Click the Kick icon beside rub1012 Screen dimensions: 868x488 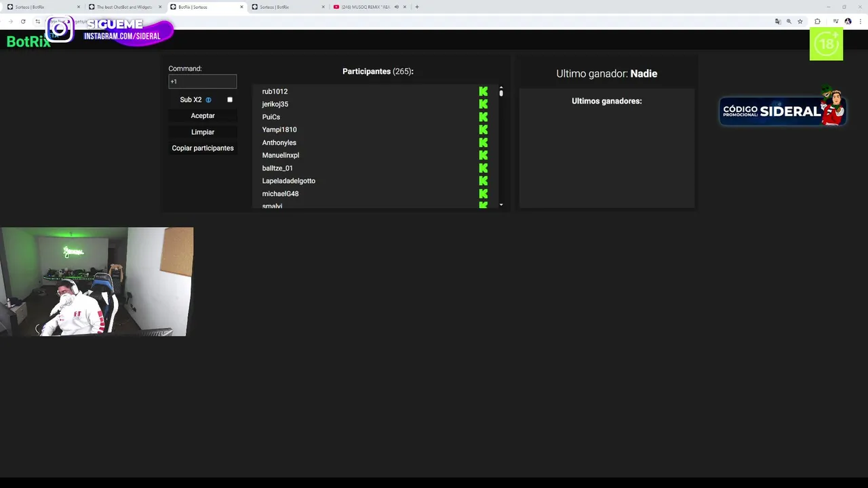point(484,91)
